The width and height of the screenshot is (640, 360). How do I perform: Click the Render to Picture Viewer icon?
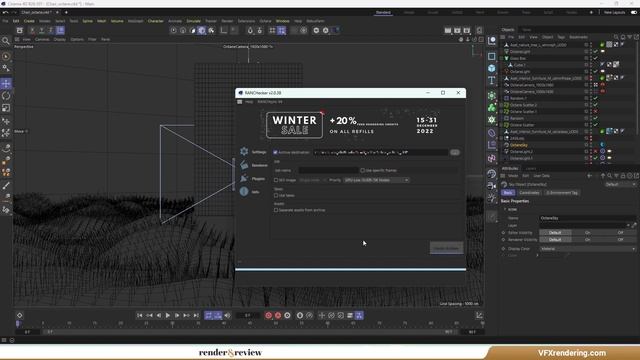click(x=457, y=30)
